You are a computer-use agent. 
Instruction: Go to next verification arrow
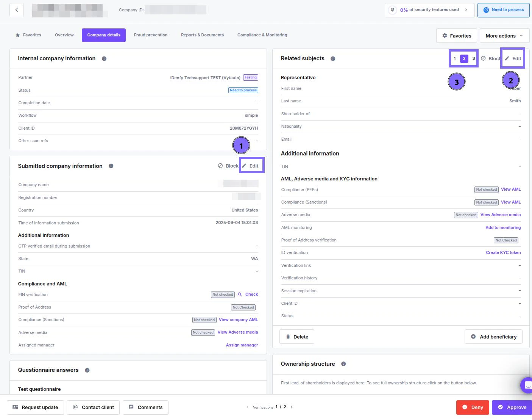[x=292, y=407]
